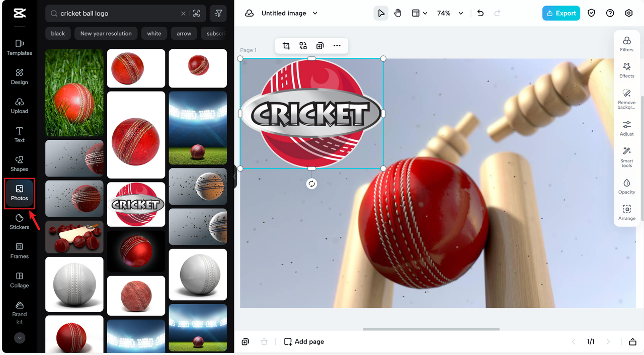Pick the CRICKET logo photo thumbnail
The height and width of the screenshot is (355, 644).
click(136, 204)
